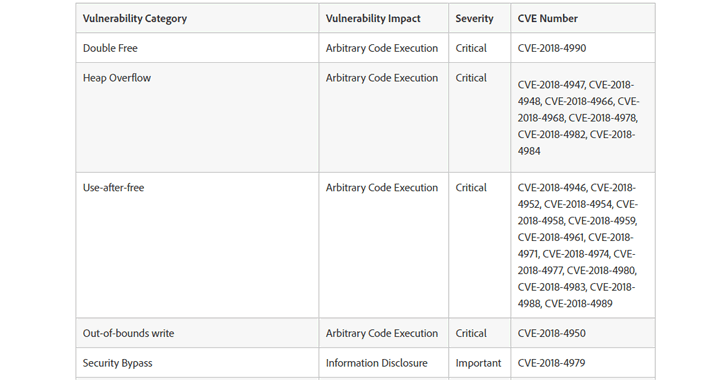The image size is (728, 380).
Task: Click the Heap Overflow CVE numbers list
Action: [x=578, y=118]
